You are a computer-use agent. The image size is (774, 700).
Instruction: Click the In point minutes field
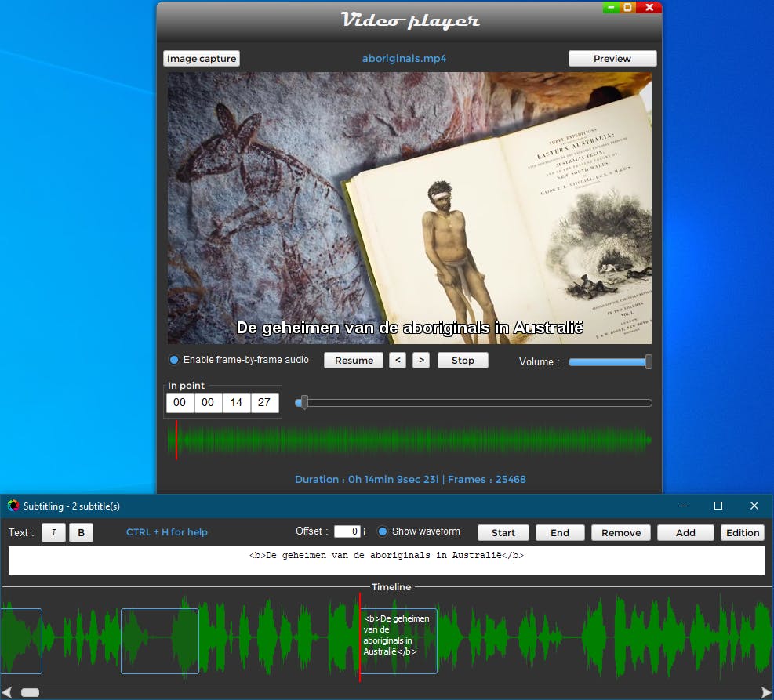pyautogui.click(x=208, y=403)
